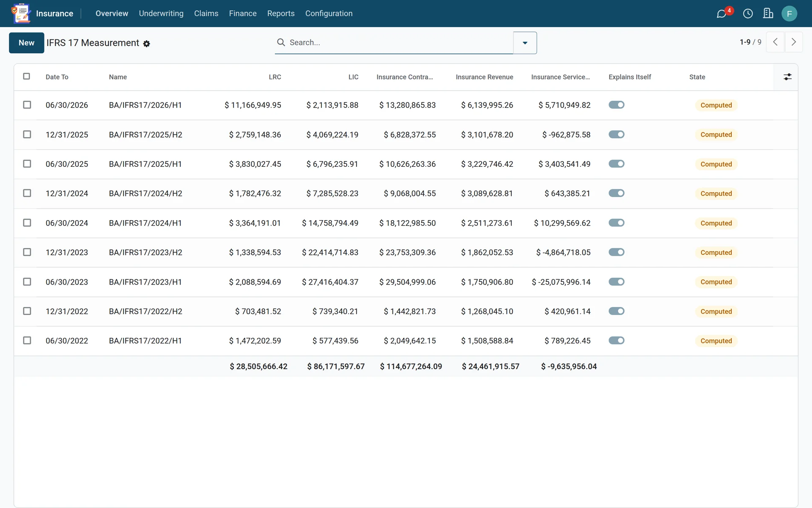
Task: Sort by the LRC column header
Action: tap(275, 77)
